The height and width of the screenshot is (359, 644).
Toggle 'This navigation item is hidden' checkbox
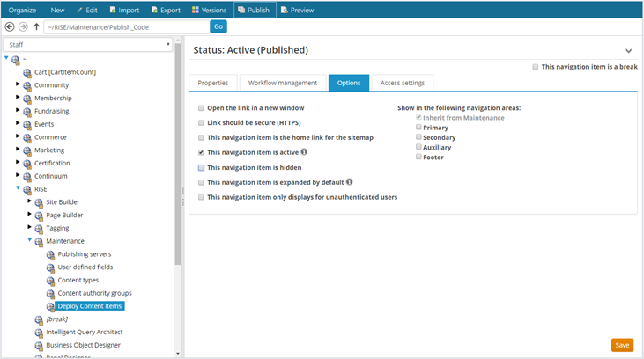click(202, 167)
